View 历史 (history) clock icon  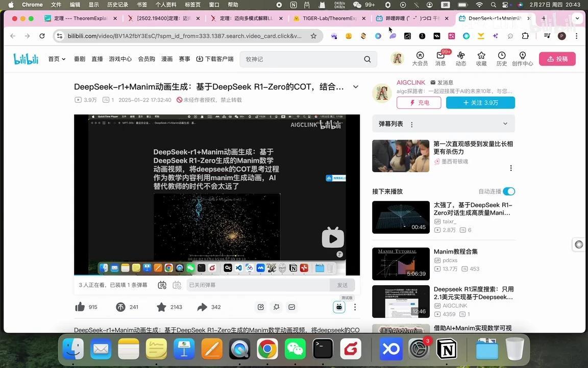[x=501, y=57]
